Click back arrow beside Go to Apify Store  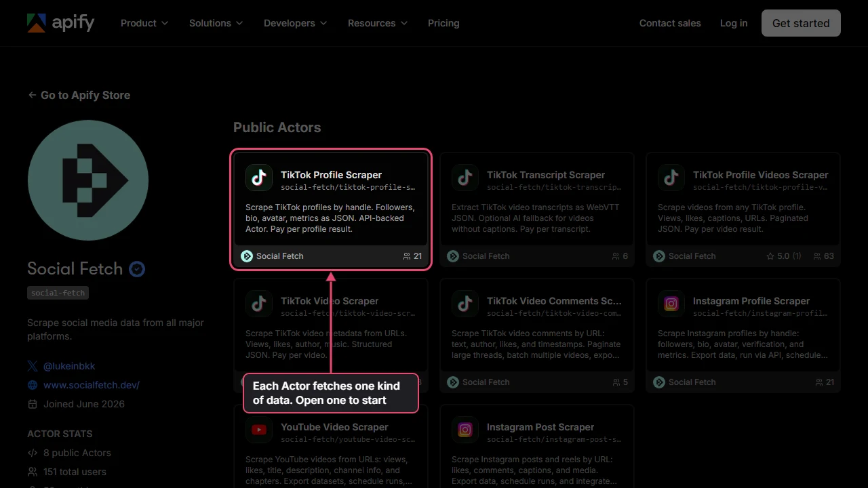(x=32, y=95)
